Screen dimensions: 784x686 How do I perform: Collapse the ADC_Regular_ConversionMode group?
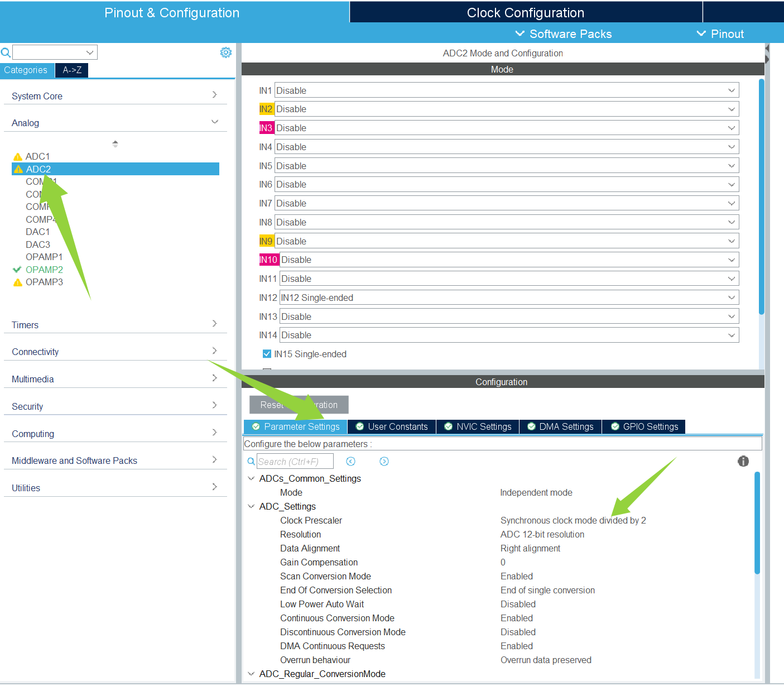(x=251, y=674)
